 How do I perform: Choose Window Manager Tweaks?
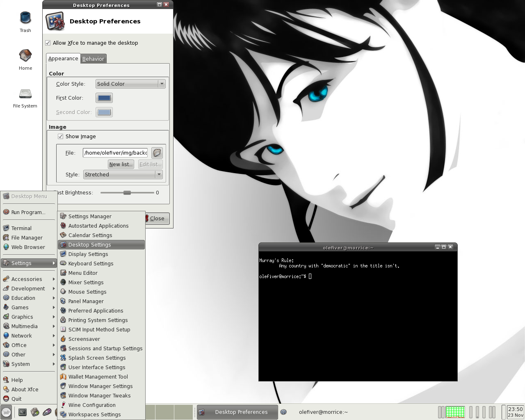101,395
